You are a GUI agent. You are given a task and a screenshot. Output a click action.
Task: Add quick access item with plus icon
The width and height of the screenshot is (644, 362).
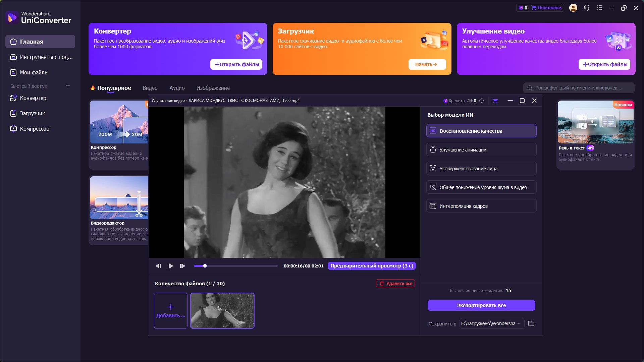pos(68,86)
